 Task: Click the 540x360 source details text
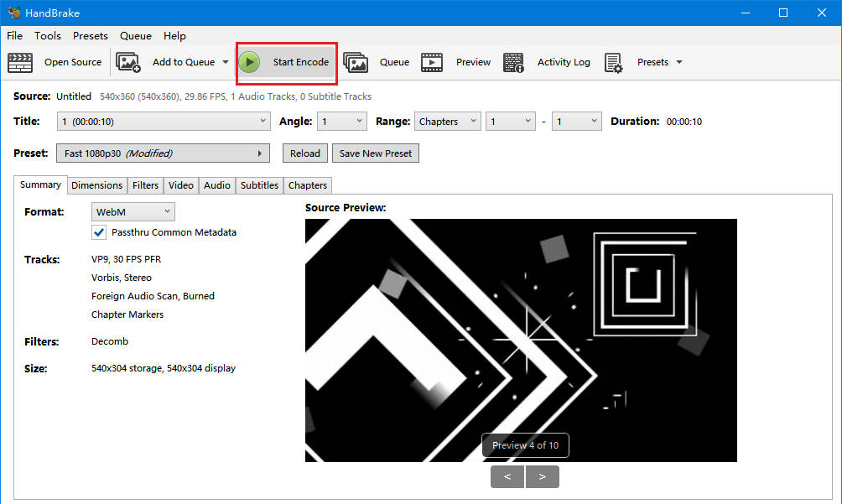click(236, 96)
